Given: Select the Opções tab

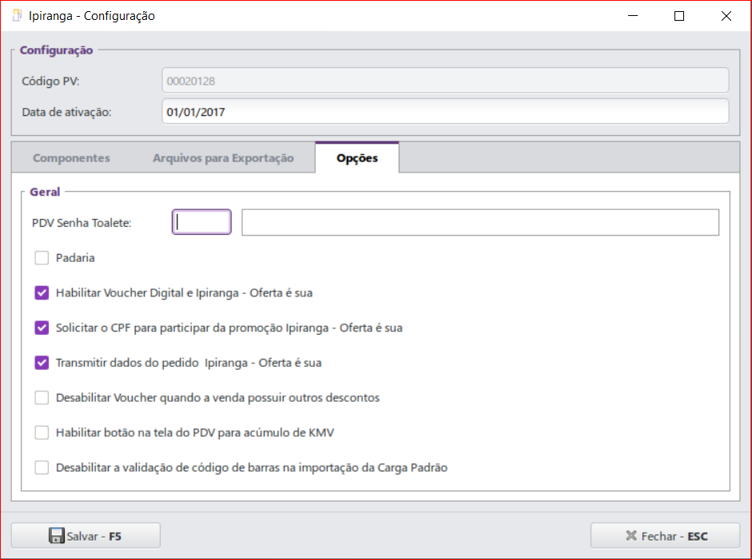Looking at the screenshot, I should click(357, 157).
